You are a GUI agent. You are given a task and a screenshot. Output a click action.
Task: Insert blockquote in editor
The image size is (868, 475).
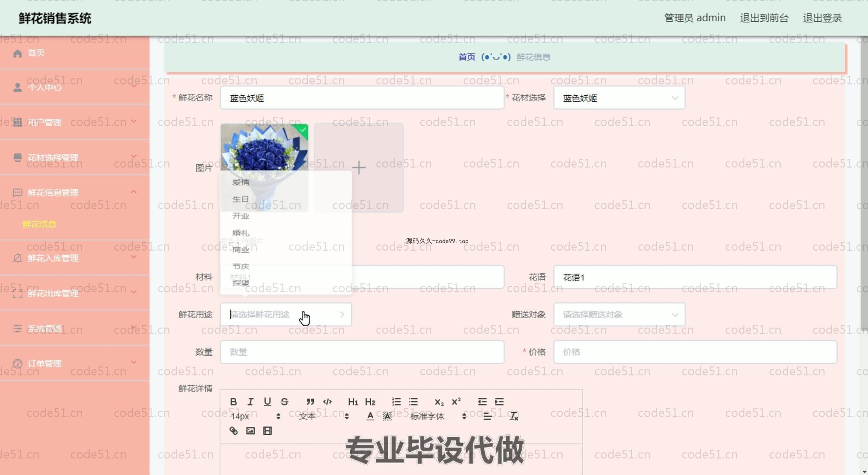click(310, 401)
